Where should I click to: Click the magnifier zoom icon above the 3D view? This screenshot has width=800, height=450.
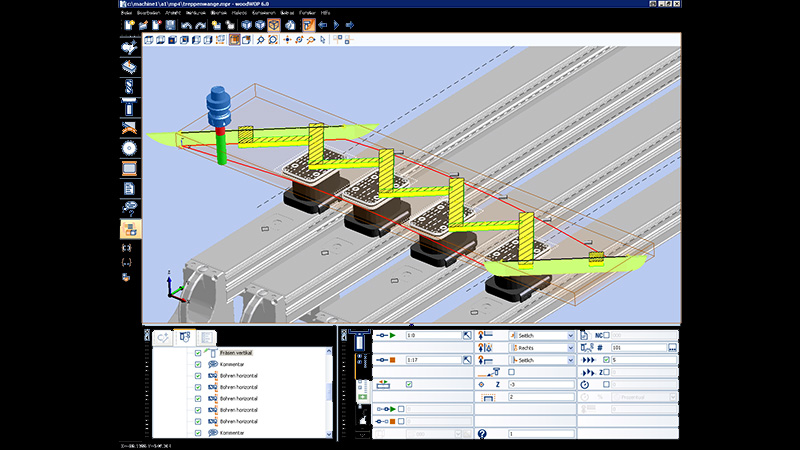click(261, 40)
